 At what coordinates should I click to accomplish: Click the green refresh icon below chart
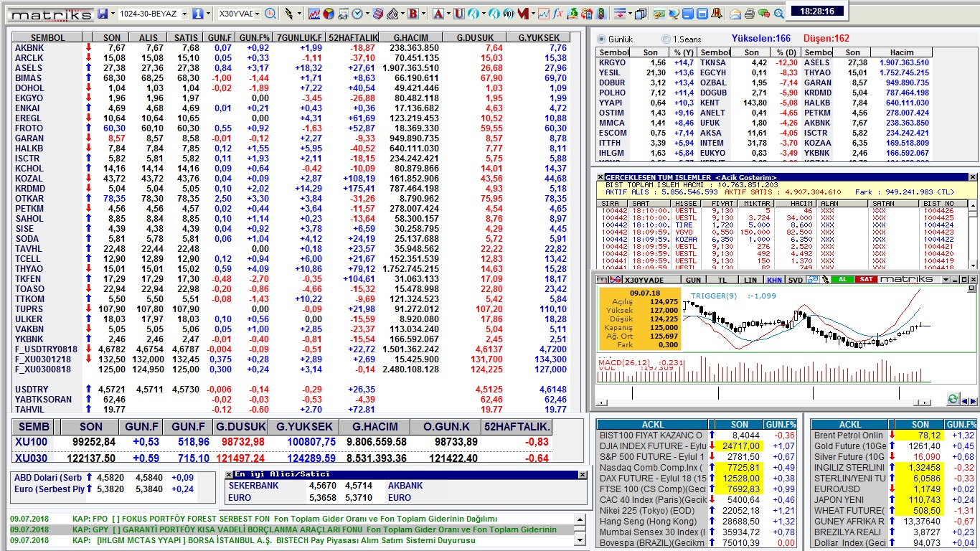[953, 399]
